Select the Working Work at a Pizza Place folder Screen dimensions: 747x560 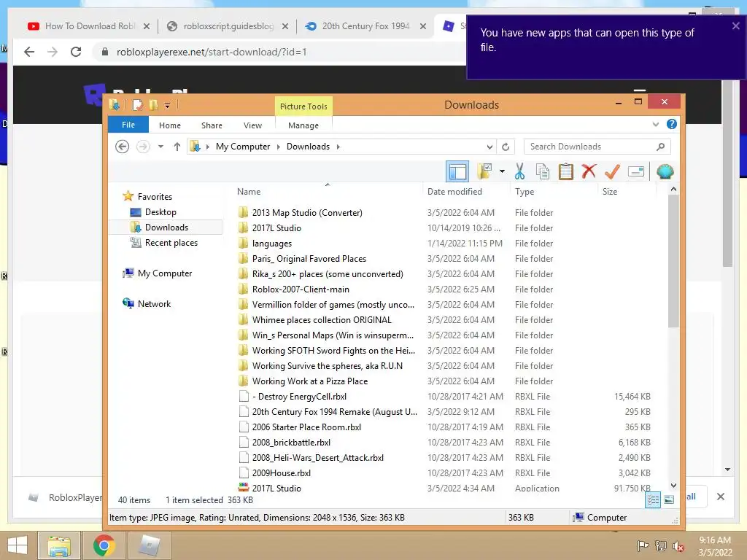pyautogui.click(x=444, y=381)
